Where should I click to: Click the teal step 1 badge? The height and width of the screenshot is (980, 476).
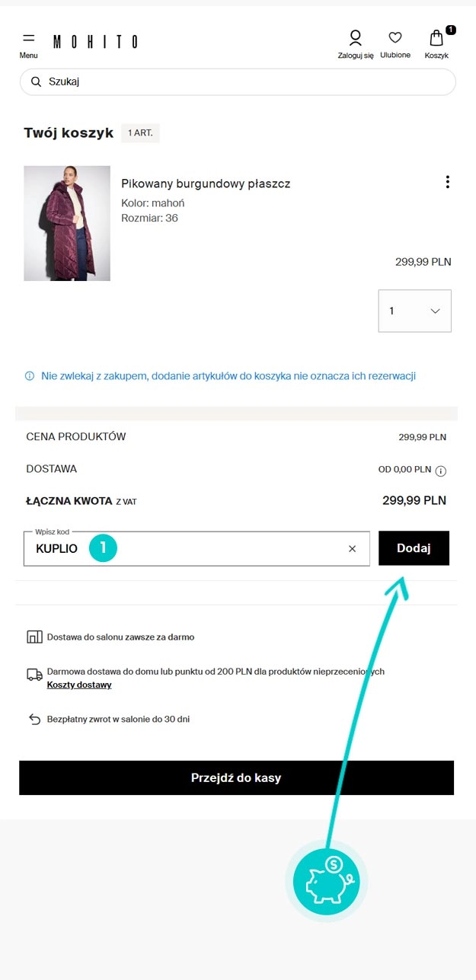[103, 548]
